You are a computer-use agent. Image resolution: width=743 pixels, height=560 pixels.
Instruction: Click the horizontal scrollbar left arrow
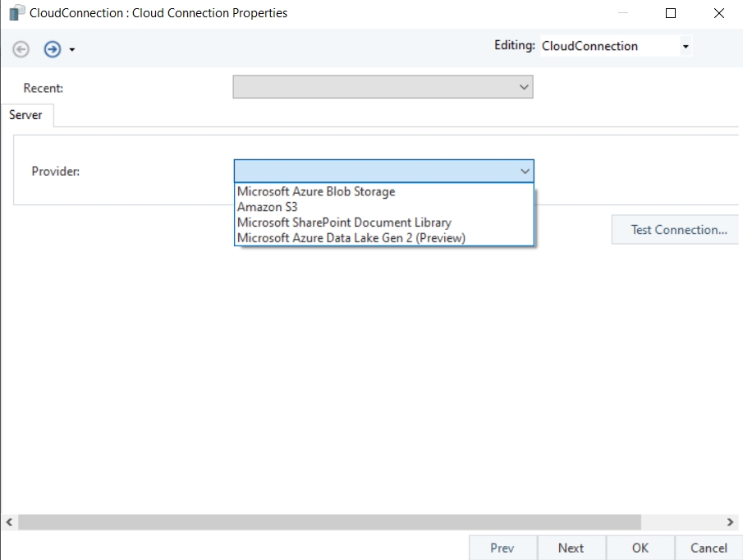point(9,522)
